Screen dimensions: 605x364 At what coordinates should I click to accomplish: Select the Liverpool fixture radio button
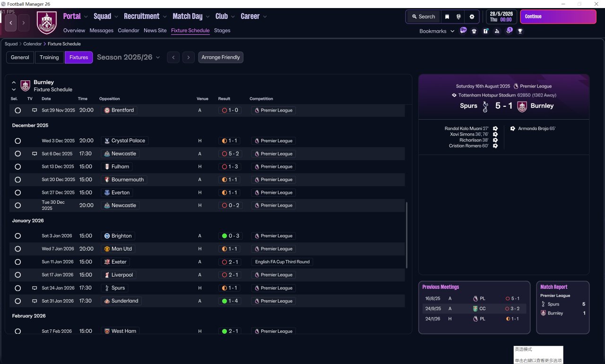tap(18, 275)
